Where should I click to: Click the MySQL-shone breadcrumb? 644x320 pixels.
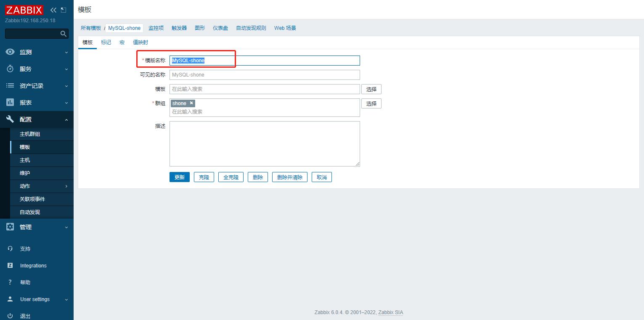(125, 28)
